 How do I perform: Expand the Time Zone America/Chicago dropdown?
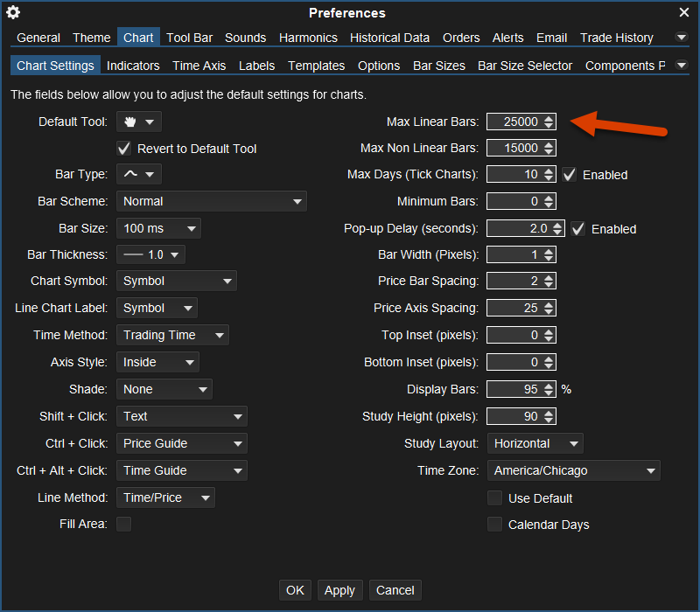pyautogui.click(x=573, y=470)
